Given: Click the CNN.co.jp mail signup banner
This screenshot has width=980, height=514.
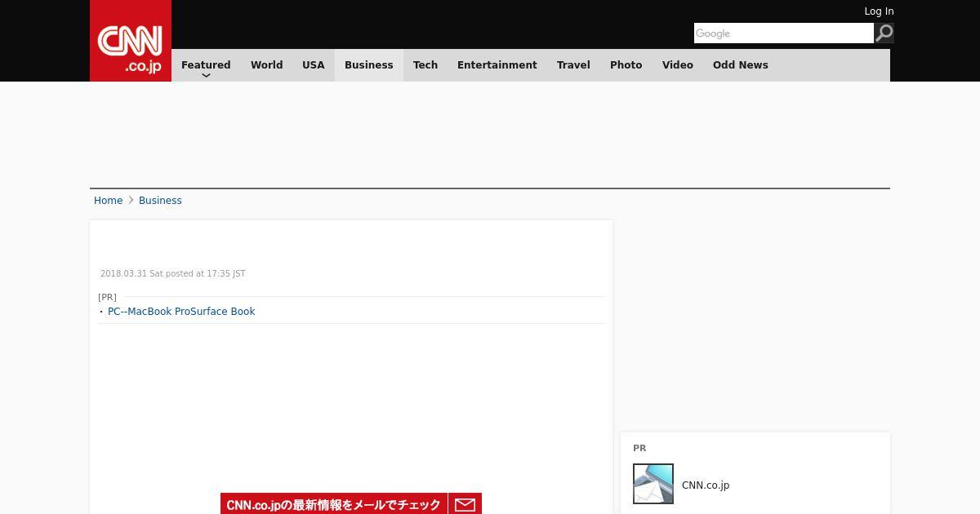Looking at the screenshot, I should click(x=351, y=504).
